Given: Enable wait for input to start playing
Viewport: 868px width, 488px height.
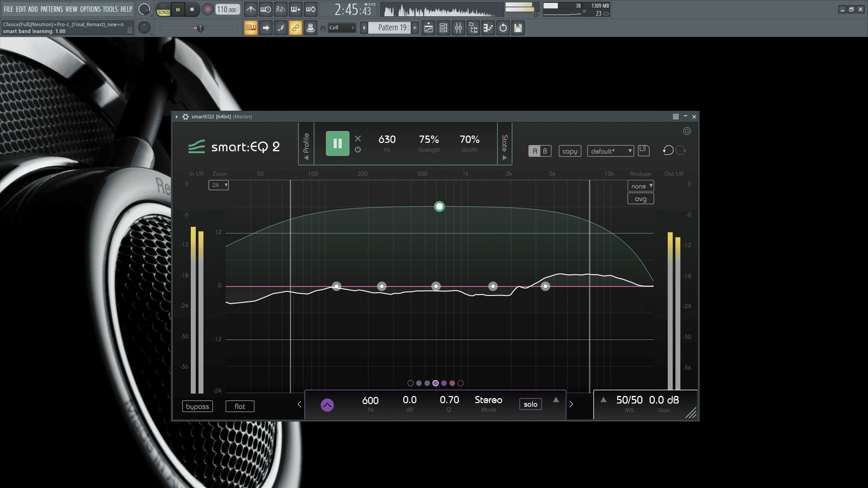Looking at the screenshot, I should point(266,9).
